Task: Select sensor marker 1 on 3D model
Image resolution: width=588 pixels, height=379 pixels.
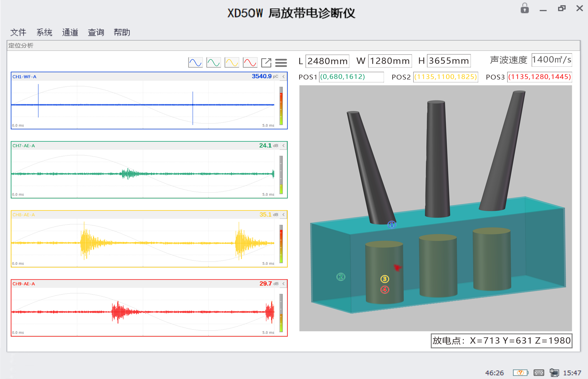Action: pos(392,225)
